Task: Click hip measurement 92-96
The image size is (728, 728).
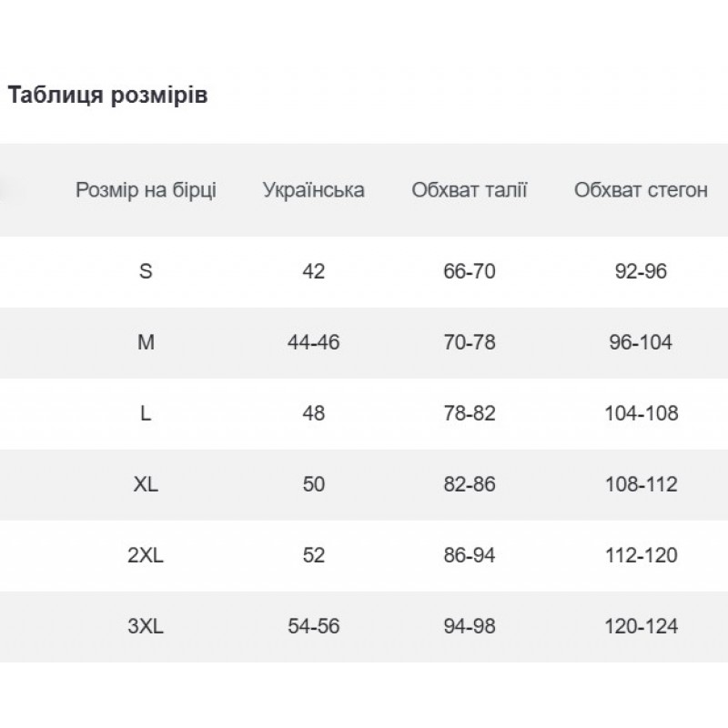Action: [x=641, y=271]
